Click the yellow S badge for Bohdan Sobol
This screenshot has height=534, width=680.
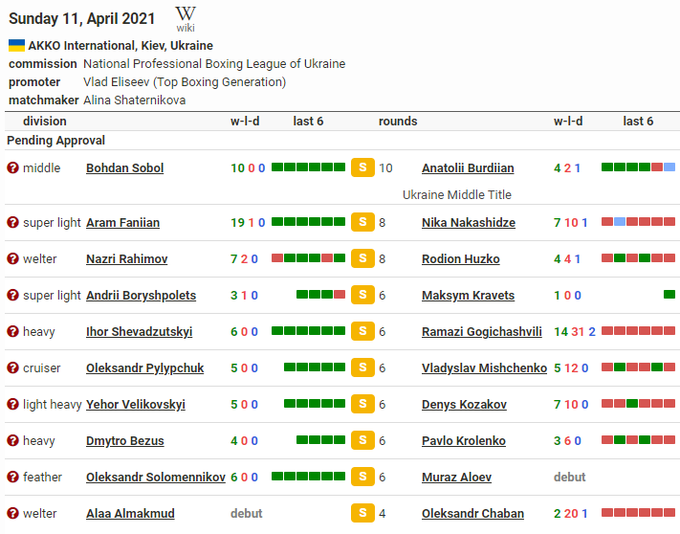[363, 168]
